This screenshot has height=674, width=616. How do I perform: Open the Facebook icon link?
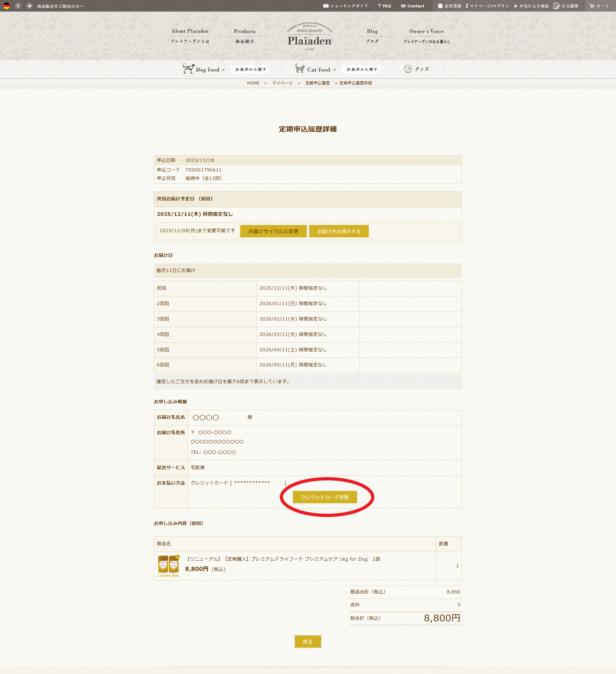(18, 6)
